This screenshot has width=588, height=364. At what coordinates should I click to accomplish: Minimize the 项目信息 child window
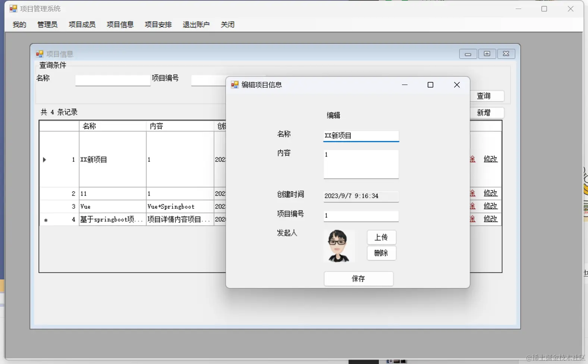point(468,54)
